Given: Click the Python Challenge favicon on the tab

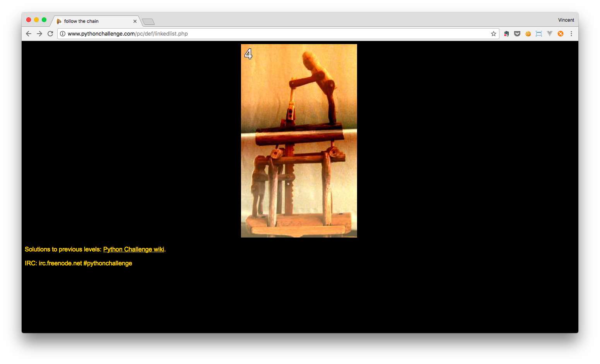Looking at the screenshot, I should pyautogui.click(x=59, y=21).
